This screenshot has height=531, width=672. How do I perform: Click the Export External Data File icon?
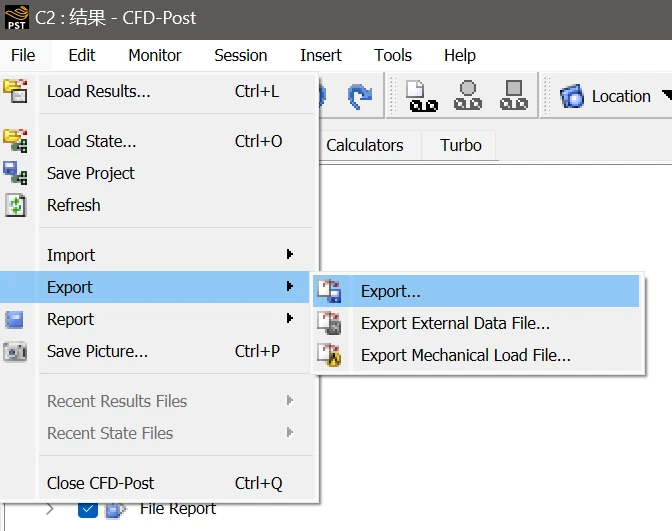329,323
